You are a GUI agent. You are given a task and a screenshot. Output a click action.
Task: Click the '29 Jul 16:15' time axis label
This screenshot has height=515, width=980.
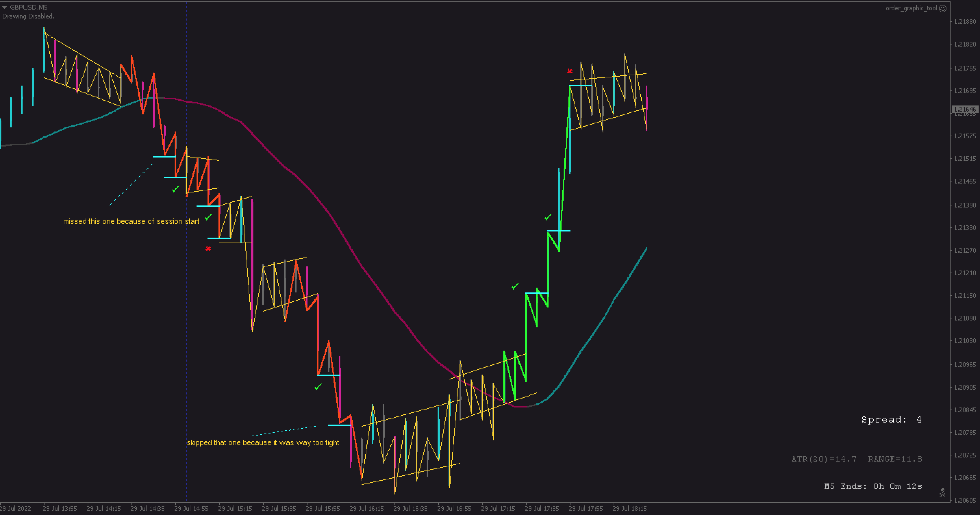pyautogui.click(x=366, y=508)
